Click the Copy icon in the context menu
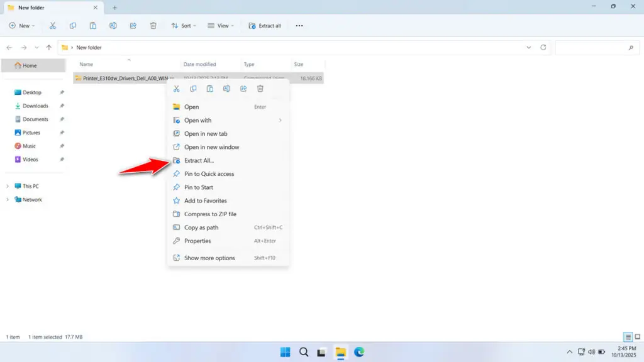 [x=193, y=88]
